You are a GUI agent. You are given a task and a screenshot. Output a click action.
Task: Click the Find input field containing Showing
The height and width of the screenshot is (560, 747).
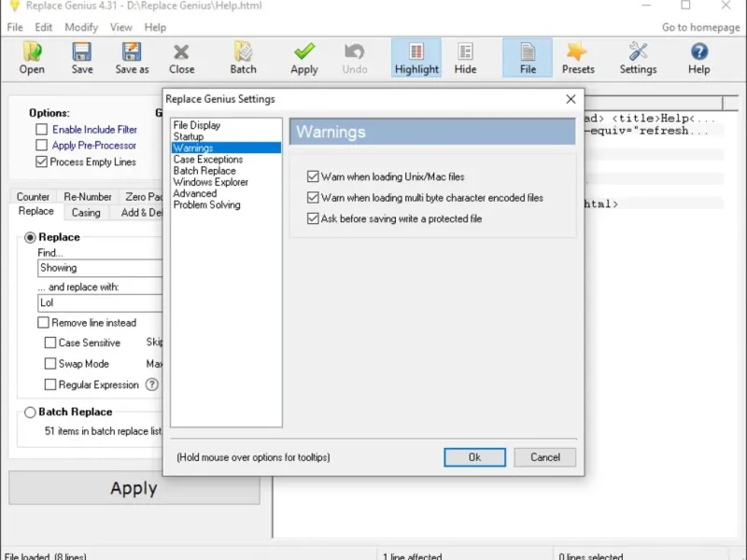[100, 268]
